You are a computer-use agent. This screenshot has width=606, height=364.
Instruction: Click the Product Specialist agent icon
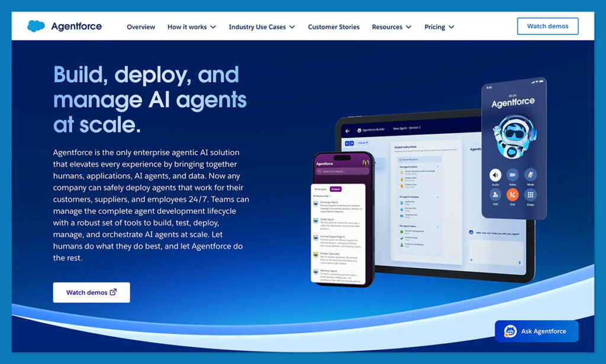tap(315, 253)
